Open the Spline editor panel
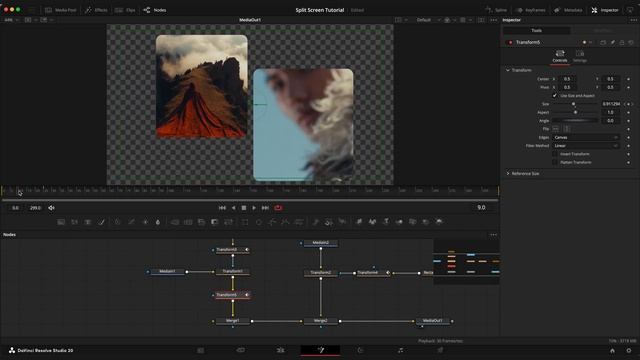The width and height of the screenshot is (640, 360). [x=496, y=10]
